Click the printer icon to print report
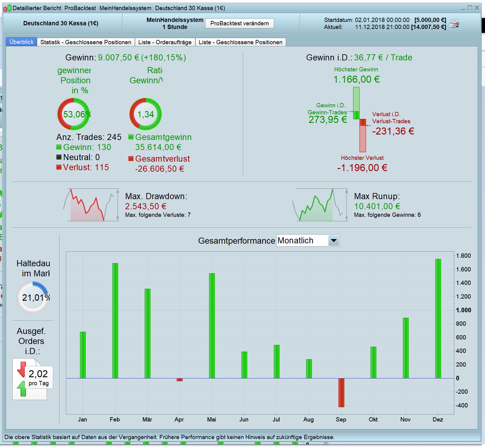 454,23
